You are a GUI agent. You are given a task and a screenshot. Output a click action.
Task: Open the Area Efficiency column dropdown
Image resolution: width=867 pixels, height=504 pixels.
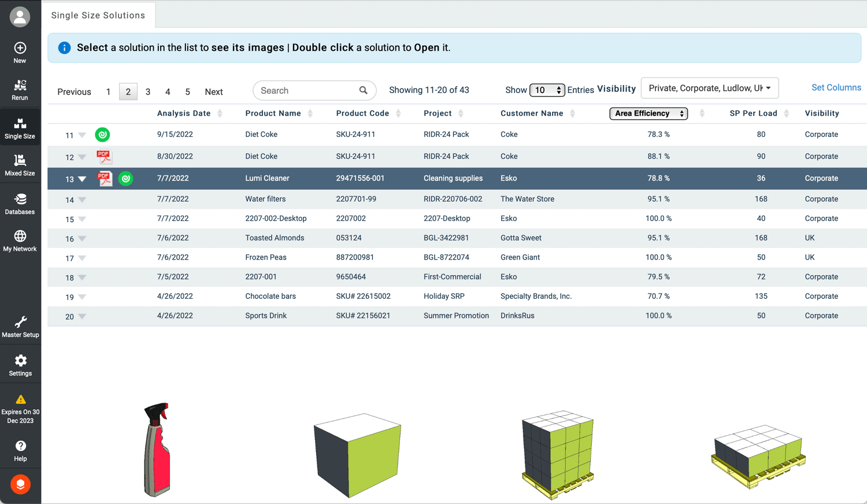pyautogui.click(x=649, y=113)
